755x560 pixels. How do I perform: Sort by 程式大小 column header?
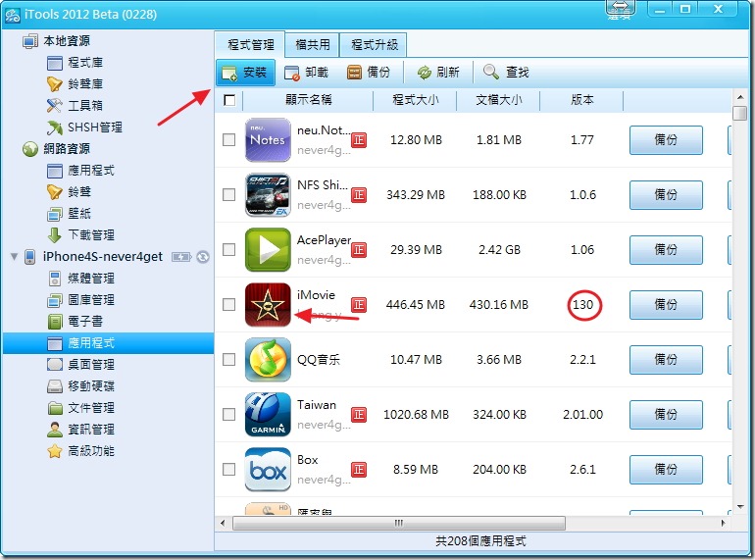click(x=415, y=100)
